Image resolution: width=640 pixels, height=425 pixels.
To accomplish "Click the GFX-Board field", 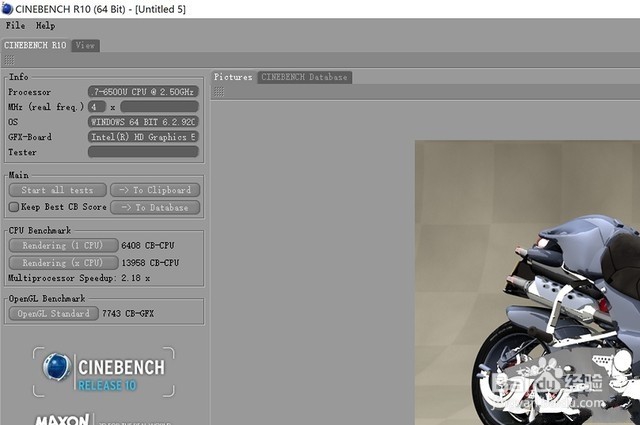I will [x=143, y=137].
